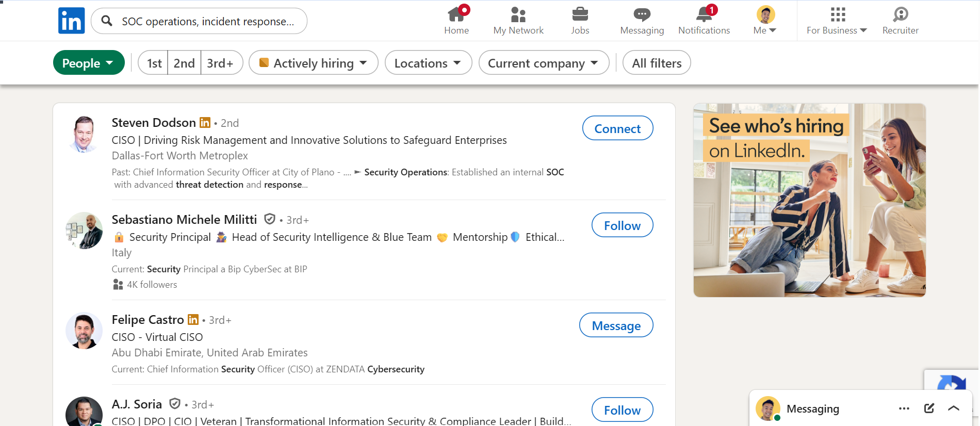Open messaging panel options (three dots)
Image resolution: width=980 pixels, height=426 pixels.
coord(904,408)
